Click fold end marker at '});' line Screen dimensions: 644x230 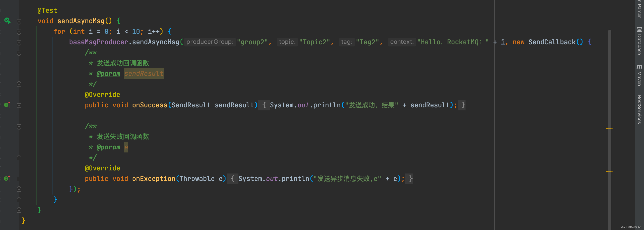pos(19,189)
